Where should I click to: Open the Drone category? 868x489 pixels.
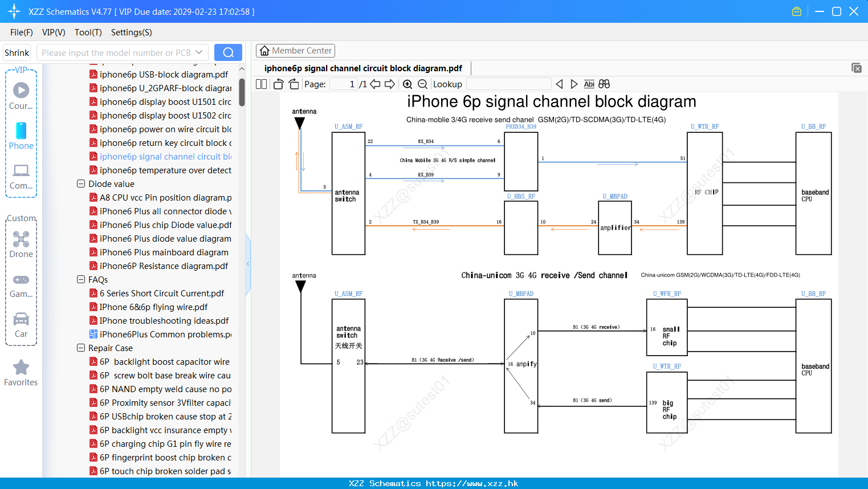21,244
